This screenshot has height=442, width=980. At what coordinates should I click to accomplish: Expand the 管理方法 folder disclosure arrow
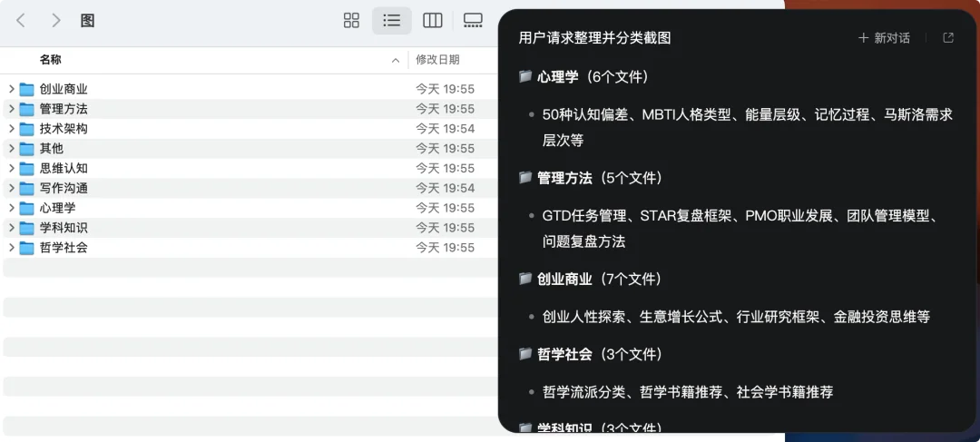tap(11, 109)
